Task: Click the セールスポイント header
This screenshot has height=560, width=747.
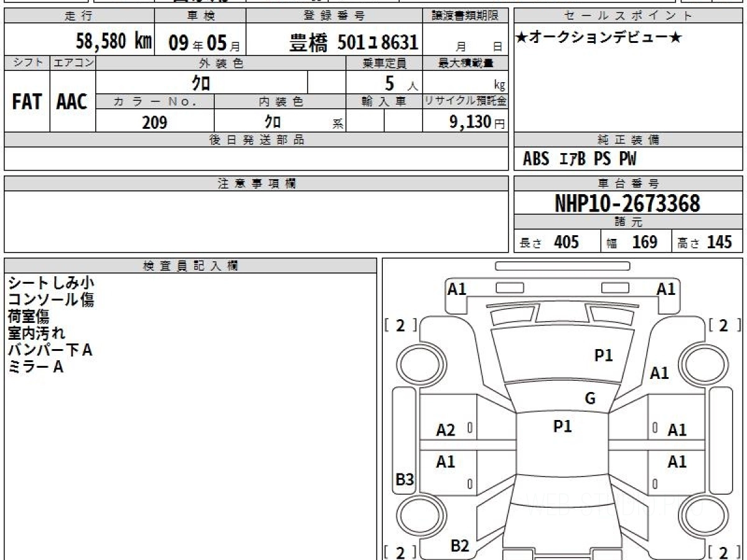Action: point(629,16)
